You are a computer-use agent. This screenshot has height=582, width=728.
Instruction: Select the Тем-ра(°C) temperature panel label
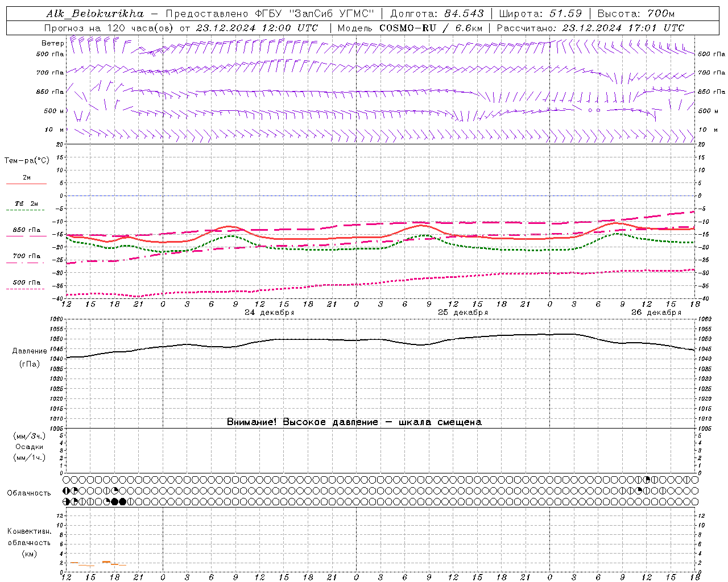pos(27,161)
